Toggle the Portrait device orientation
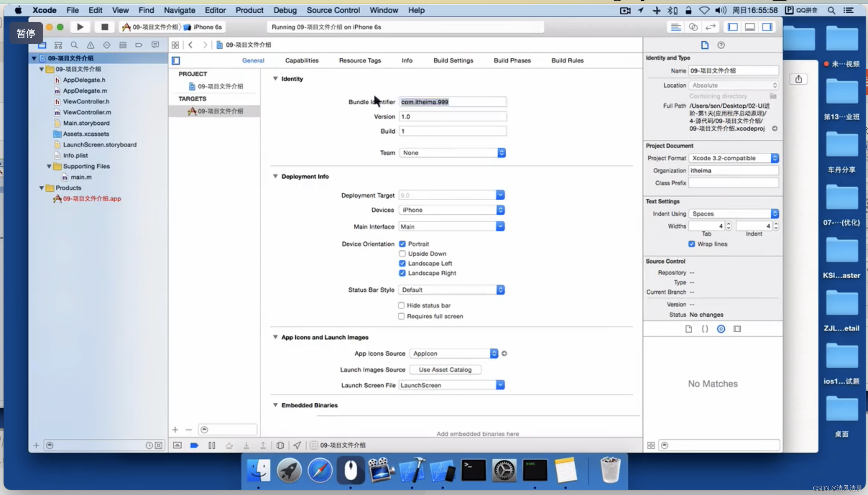The height and width of the screenshot is (495, 868). click(x=402, y=243)
